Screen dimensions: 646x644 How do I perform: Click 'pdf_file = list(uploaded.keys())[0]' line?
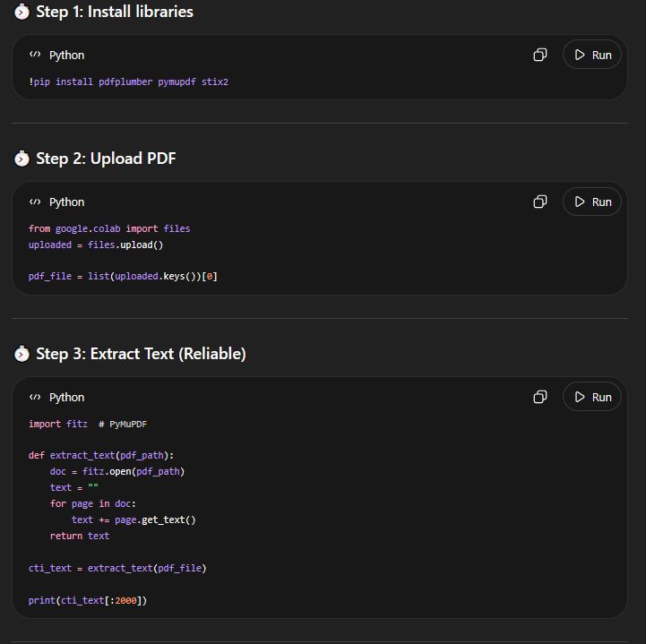pyautogui.click(x=123, y=276)
